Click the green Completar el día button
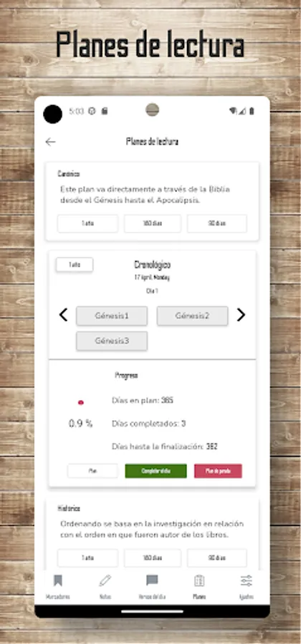The height and width of the screenshot is (644, 301). point(156,471)
